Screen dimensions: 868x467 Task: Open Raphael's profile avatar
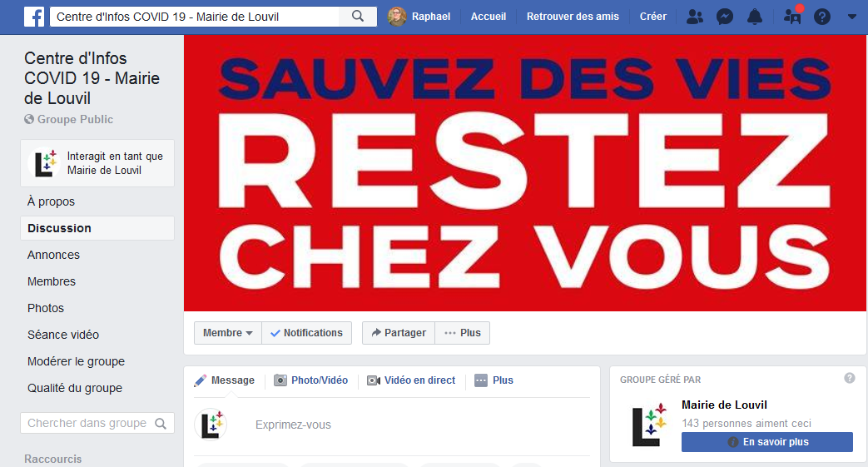click(397, 17)
